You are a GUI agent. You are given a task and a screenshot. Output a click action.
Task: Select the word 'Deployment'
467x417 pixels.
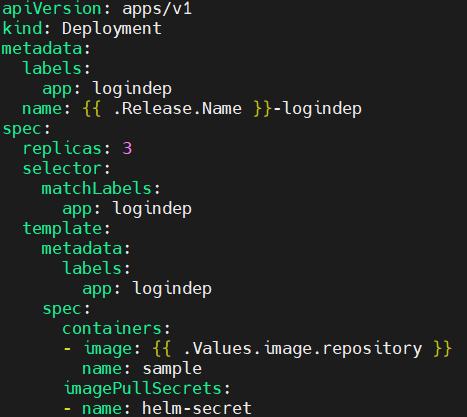click(112, 29)
